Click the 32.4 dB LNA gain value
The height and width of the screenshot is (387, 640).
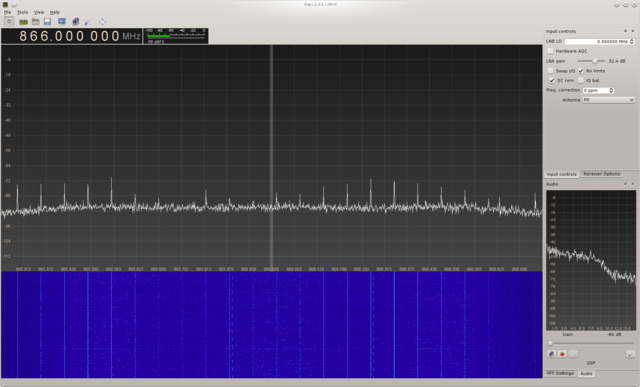point(617,61)
